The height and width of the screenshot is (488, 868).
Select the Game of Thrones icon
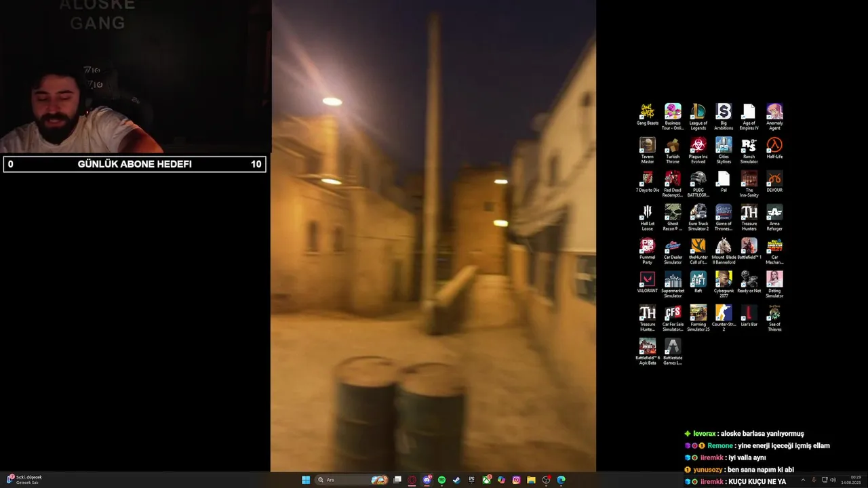tap(724, 217)
